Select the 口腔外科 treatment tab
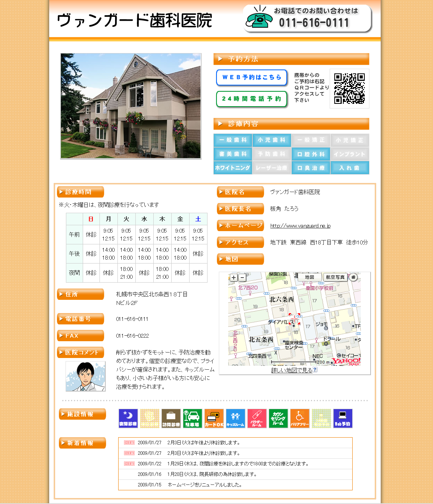This screenshot has width=433, height=504. (311, 154)
